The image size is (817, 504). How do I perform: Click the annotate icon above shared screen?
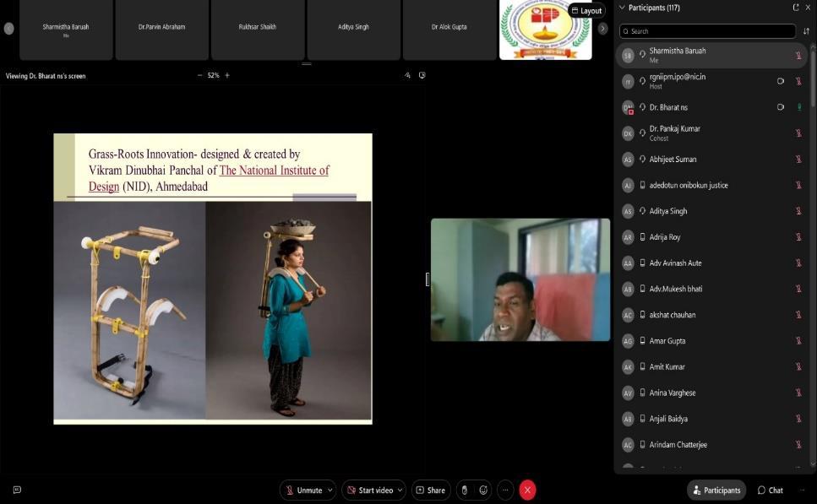pos(407,75)
